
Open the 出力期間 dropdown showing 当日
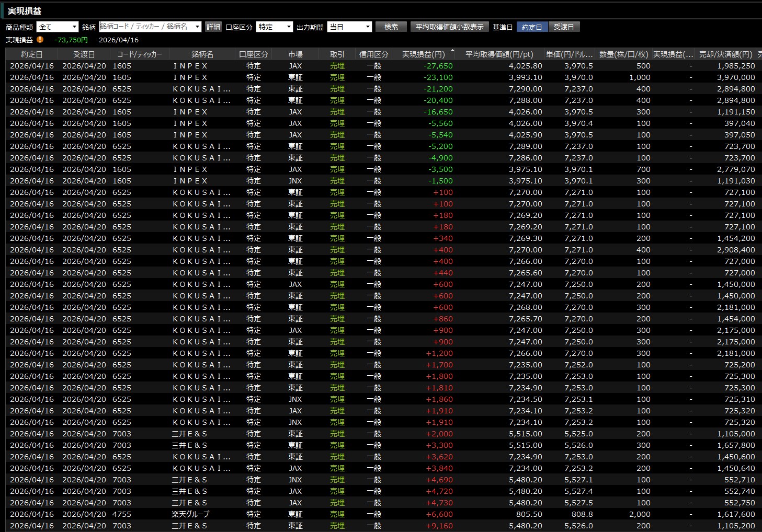(349, 27)
